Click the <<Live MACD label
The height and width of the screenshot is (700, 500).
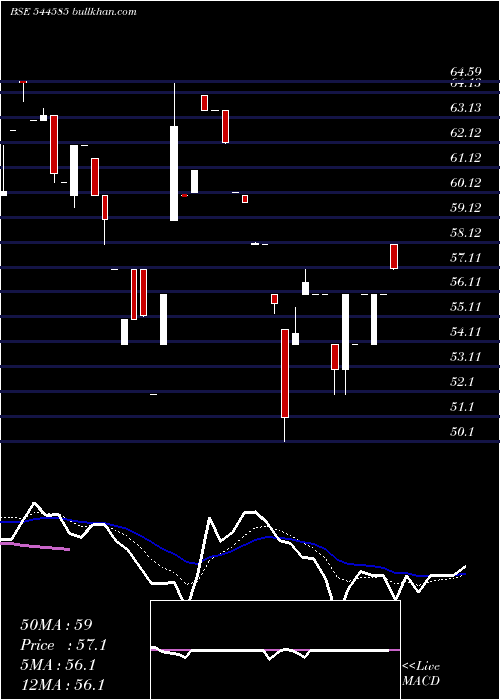point(421,674)
